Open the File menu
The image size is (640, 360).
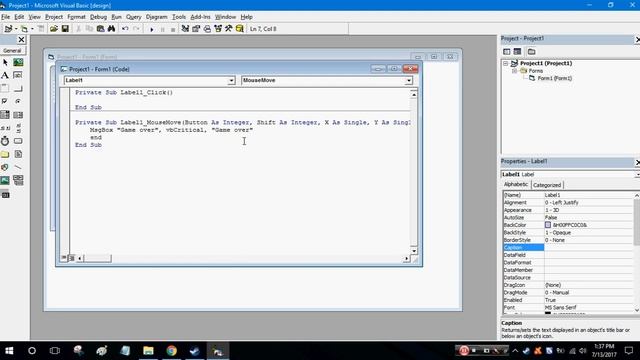click(6, 17)
